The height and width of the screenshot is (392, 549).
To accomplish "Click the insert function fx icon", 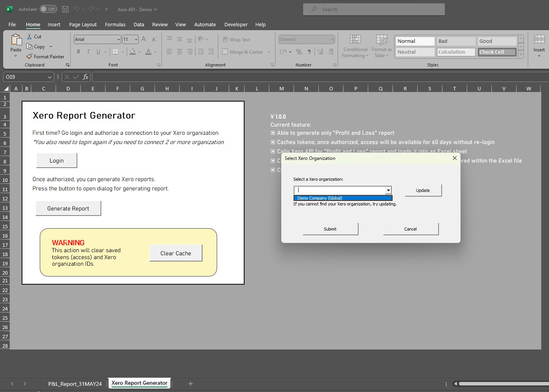I will [86, 77].
